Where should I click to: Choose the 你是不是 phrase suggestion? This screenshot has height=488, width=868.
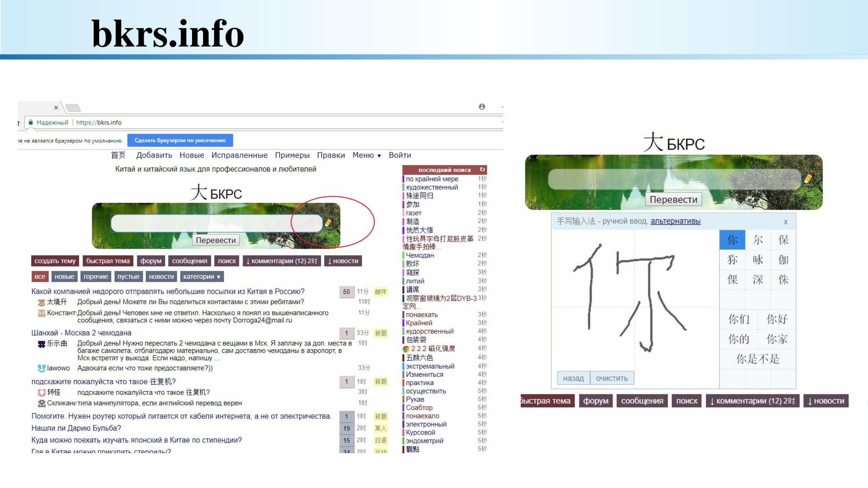pos(757,359)
